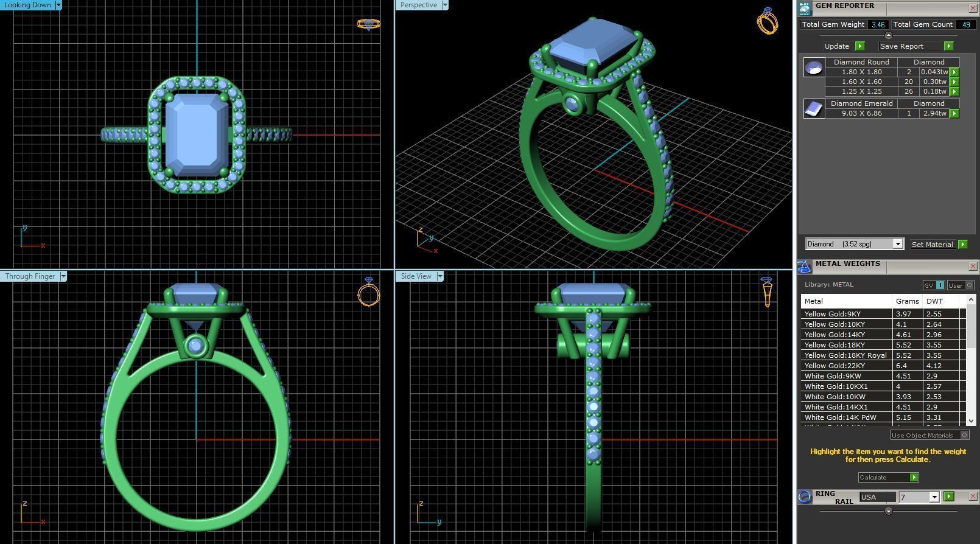Select the Looking Down viewport title
980x544 pixels.
click(28, 5)
